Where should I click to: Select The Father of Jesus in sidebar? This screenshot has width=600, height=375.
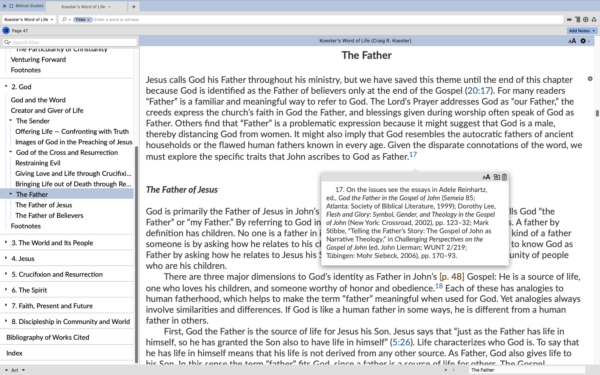[x=44, y=205]
